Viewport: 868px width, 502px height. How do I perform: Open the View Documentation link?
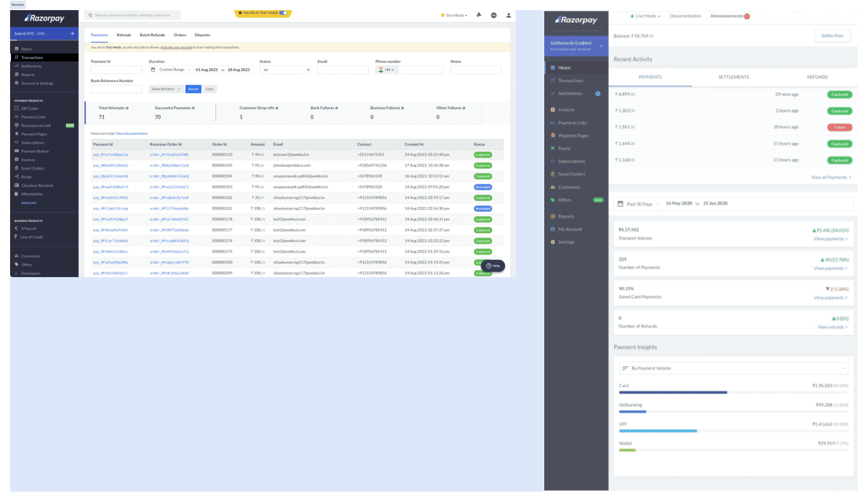point(131,133)
